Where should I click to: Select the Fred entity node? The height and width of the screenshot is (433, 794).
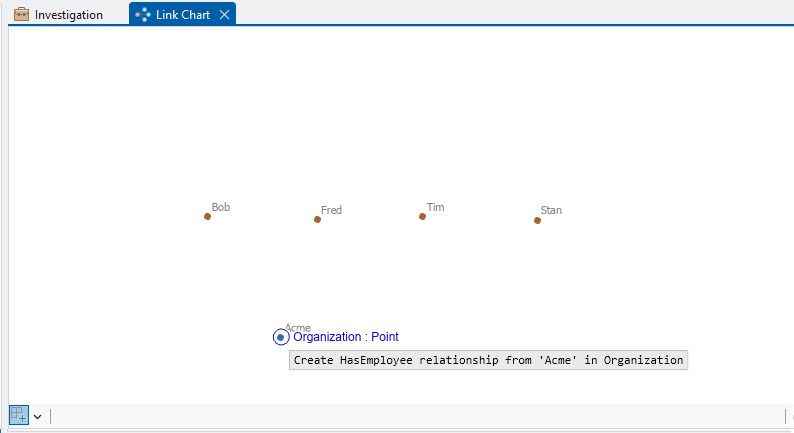(x=317, y=219)
